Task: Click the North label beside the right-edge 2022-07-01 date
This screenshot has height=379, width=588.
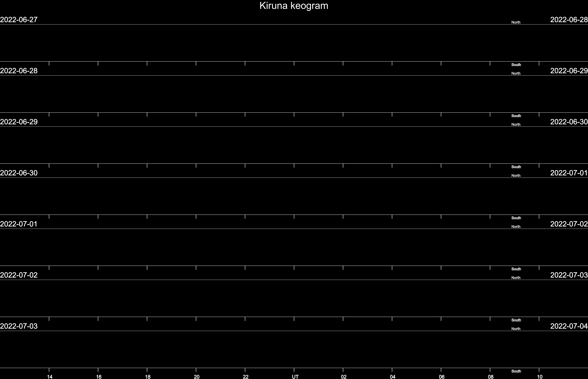Action: tap(516, 176)
